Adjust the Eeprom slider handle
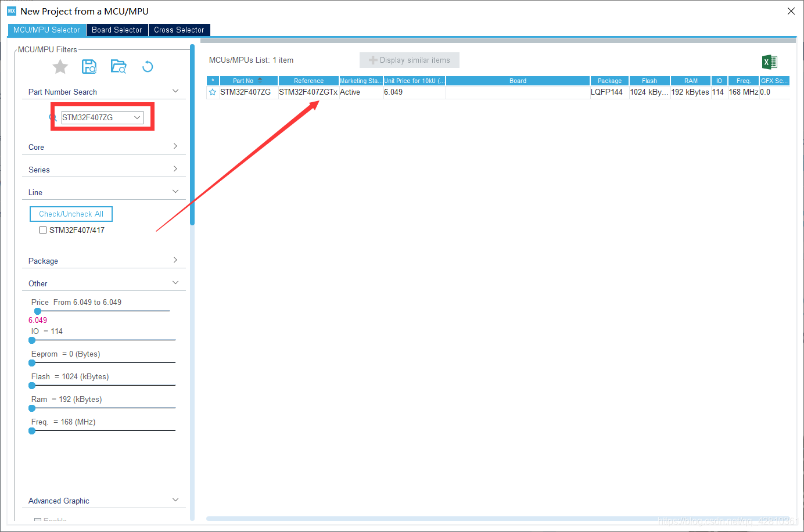This screenshot has height=532, width=804. point(32,363)
